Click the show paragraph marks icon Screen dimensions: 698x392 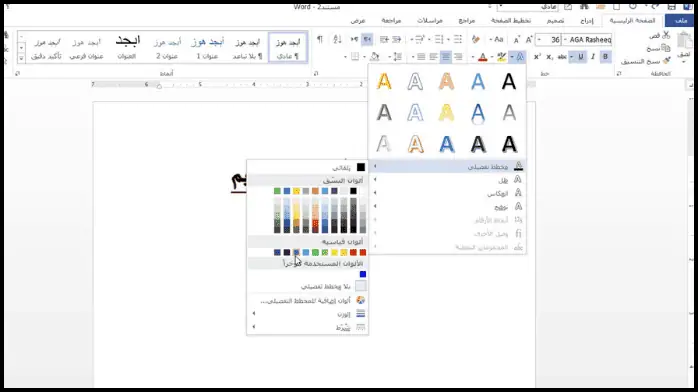320,40
